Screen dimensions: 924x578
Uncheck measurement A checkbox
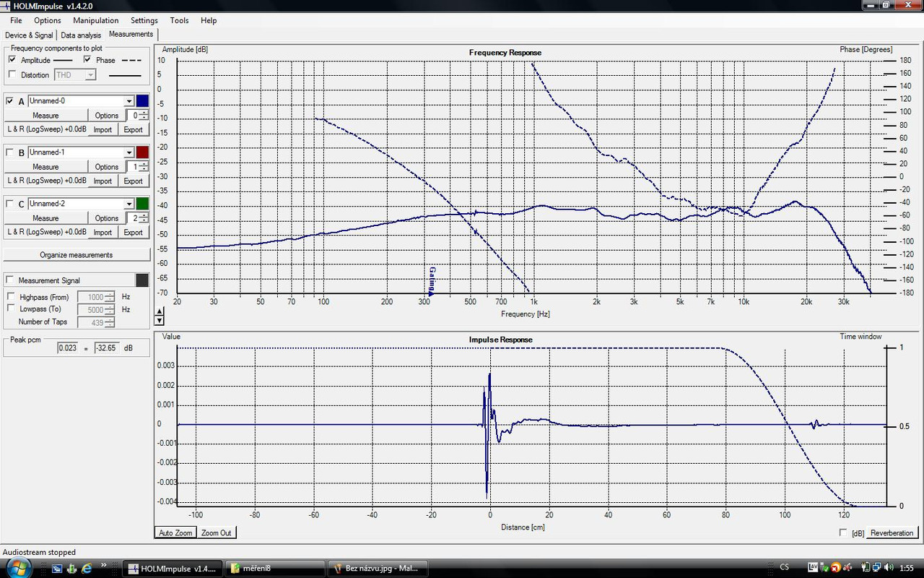click(x=10, y=101)
